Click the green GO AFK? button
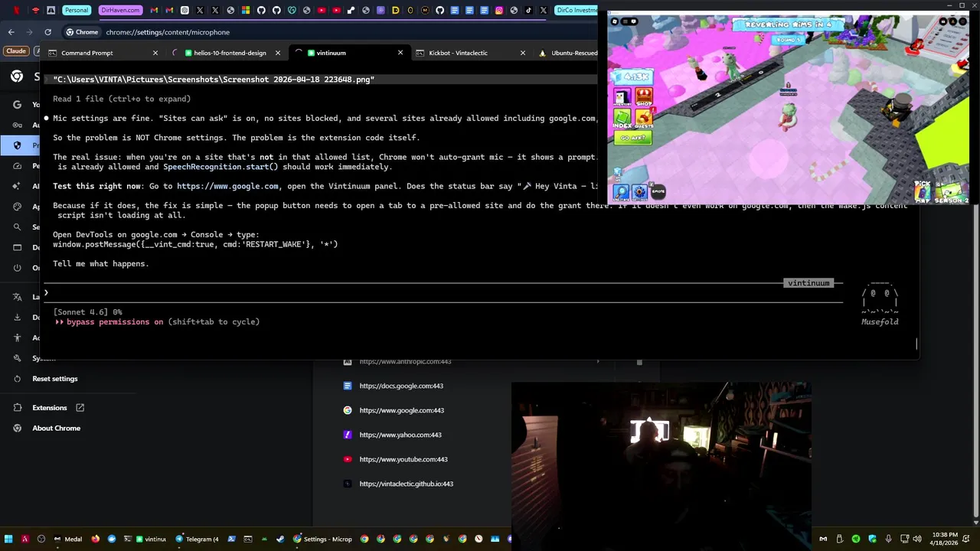 click(x=632, y=138)
